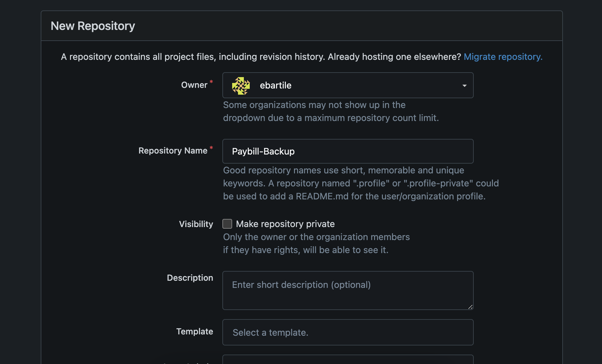Click the Owner field label
Viewport: 602px width, 364px height.
coord(194,85)
